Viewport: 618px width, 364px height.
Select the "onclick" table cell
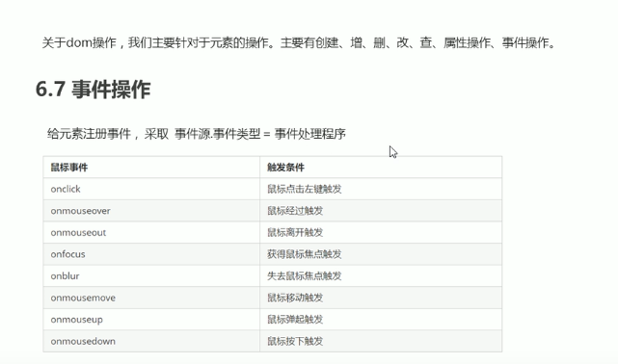pos(151,189)
